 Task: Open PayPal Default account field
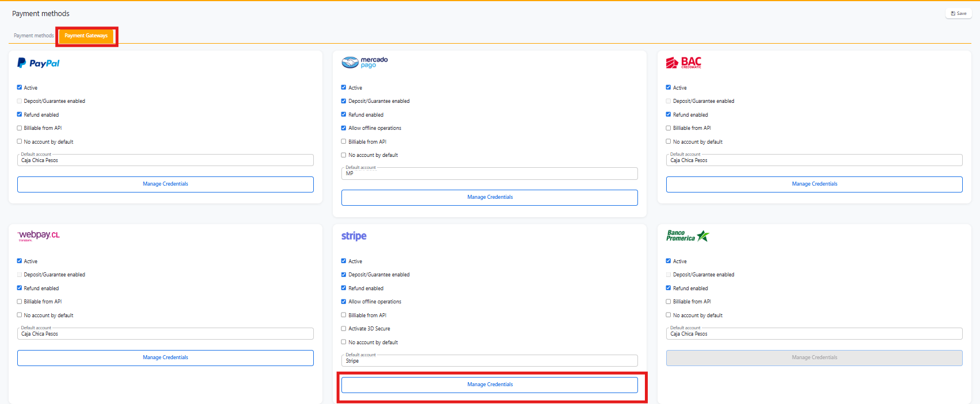click(x=166, y=160)
